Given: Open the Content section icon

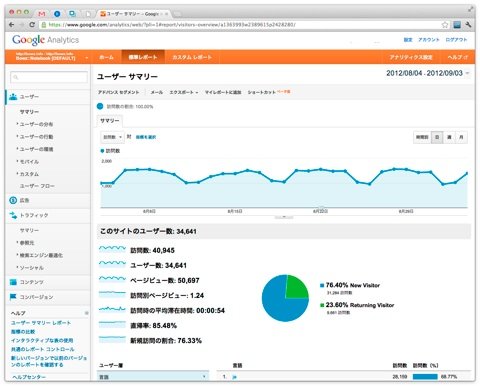Looking at the screenshot, I should (13, 282).
